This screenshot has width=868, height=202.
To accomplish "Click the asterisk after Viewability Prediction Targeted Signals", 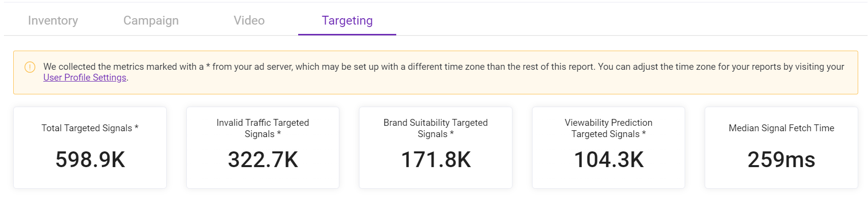I will (x=644, y=133).
